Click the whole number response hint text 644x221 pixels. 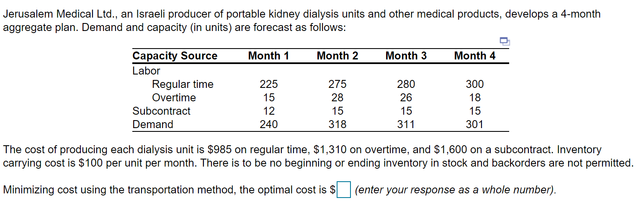tap(456, 190)
